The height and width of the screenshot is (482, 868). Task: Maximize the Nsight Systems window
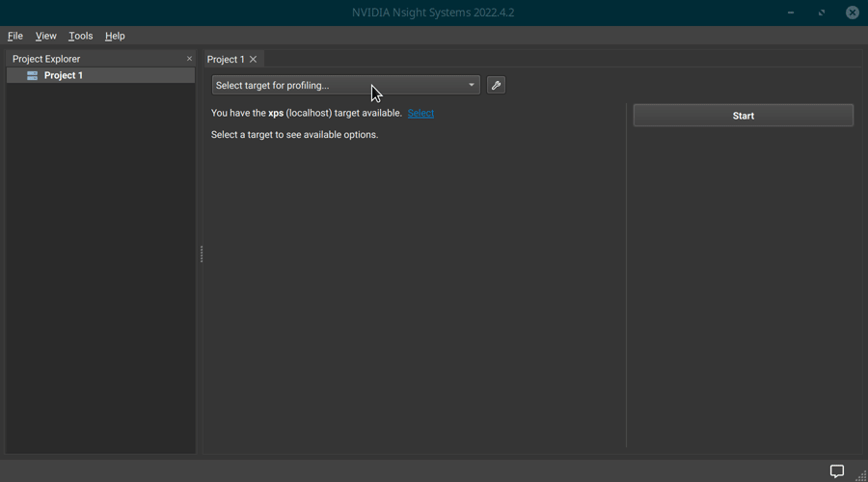tap(822, 13)
